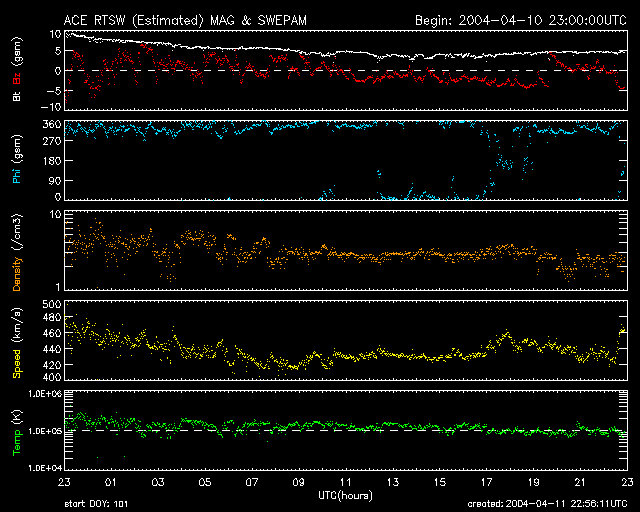
Task: Click the "Phi (gsm)" axis label
Action: pos(17,160)
